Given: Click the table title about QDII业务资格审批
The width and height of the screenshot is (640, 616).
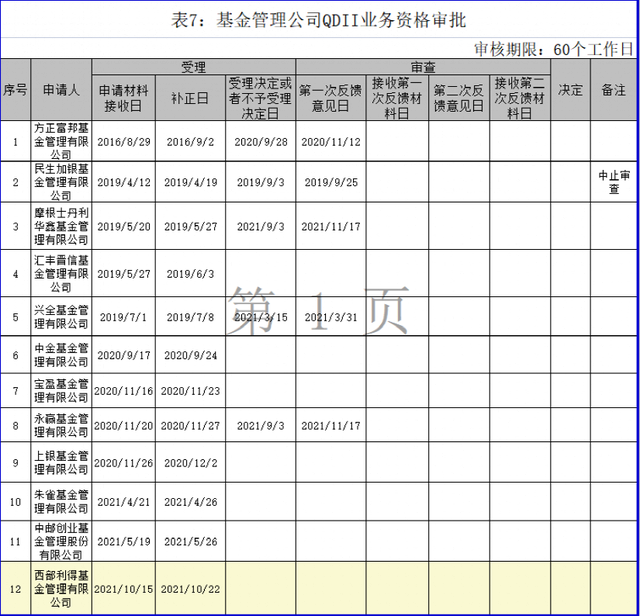Looking at the screenshot, I should tap(320, 20).
